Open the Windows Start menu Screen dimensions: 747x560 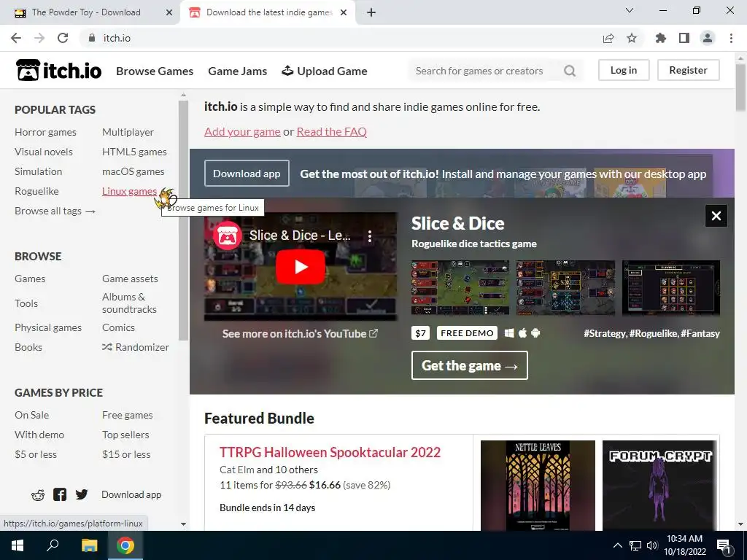click(18, 545)
